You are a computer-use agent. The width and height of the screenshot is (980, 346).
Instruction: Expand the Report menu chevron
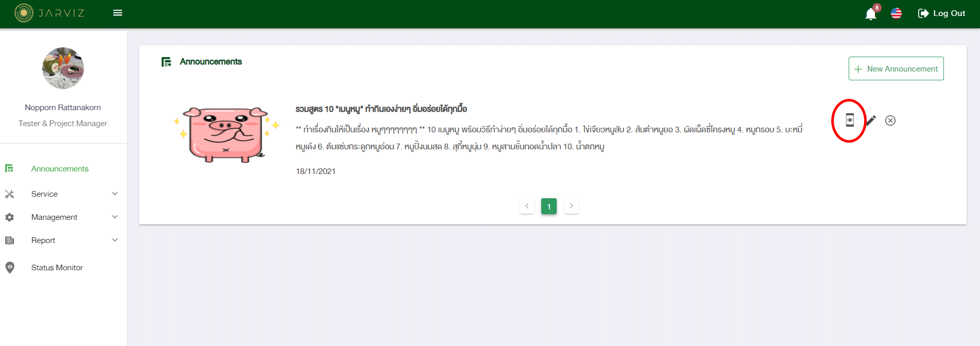tap(115, 240)
